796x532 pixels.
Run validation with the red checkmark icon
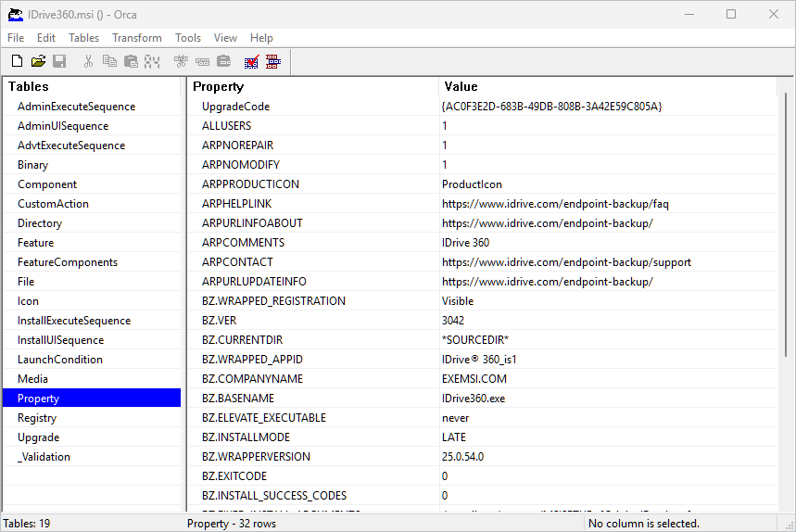(x=251, y=62)
